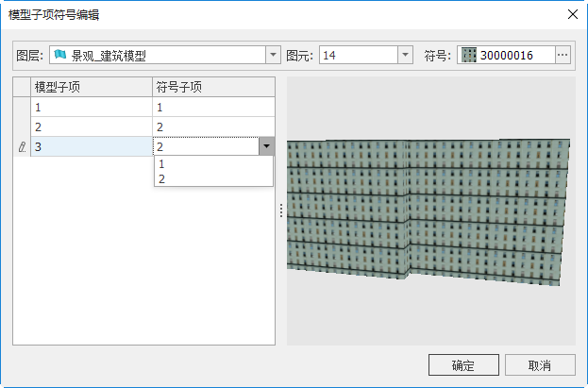The image size is (588, 388).
Task: Select the 模型子项 cell with value 2
Action: point(92,127)
